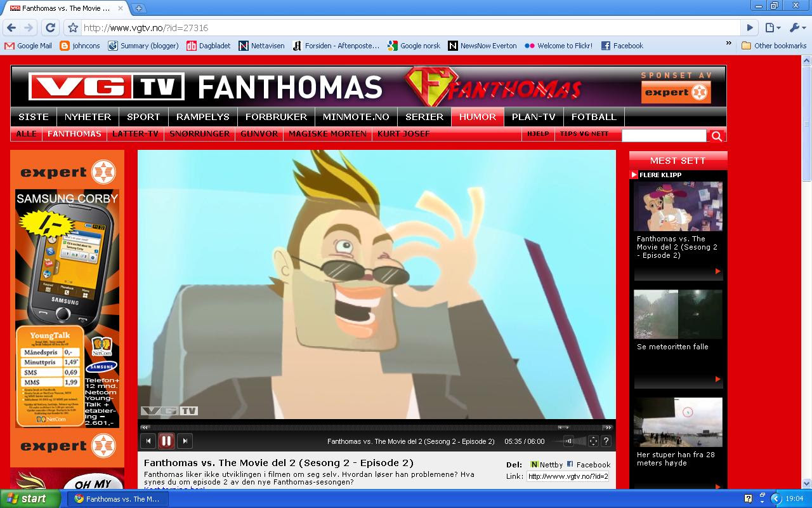The width and height of the screenshot is (812, 508).
Task: Open the ALLE humor subcategory
Action: click(26, 134)
